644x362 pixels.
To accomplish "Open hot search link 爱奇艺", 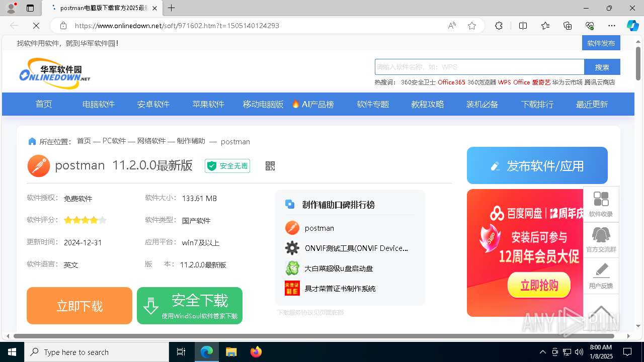I will click(541, 82).
